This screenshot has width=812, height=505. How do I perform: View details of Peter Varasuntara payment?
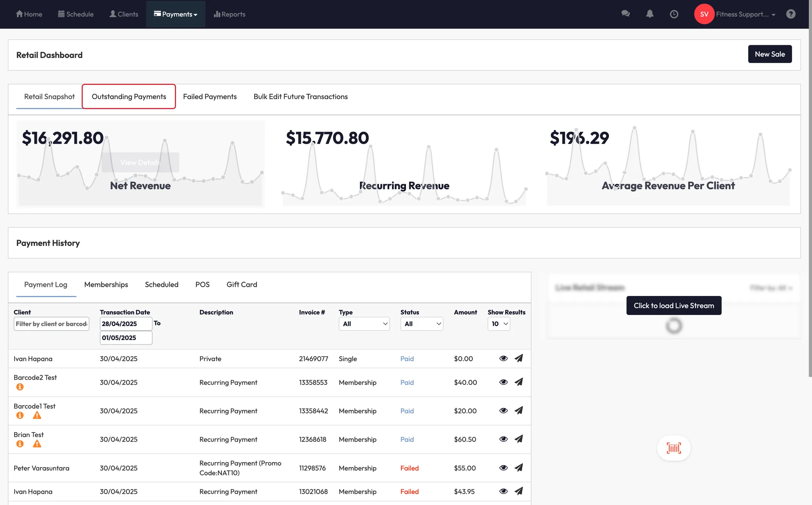click(x=503, y=468)
